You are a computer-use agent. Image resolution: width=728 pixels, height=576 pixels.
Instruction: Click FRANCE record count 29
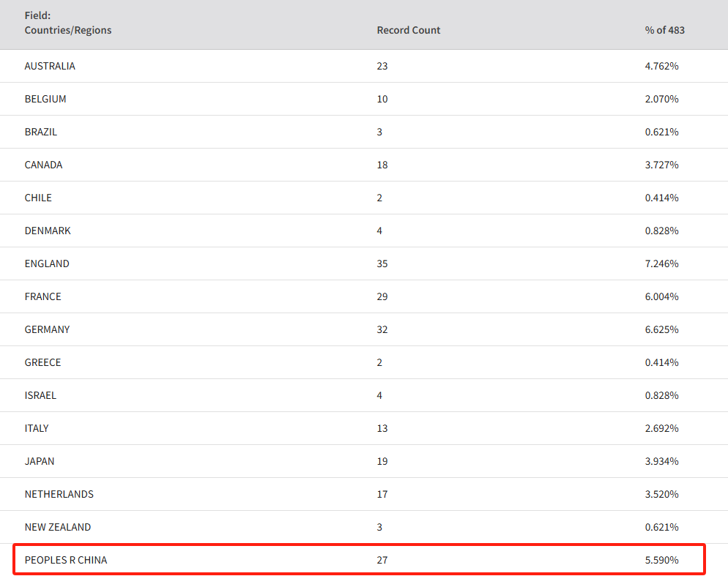[x=382, y=296]
